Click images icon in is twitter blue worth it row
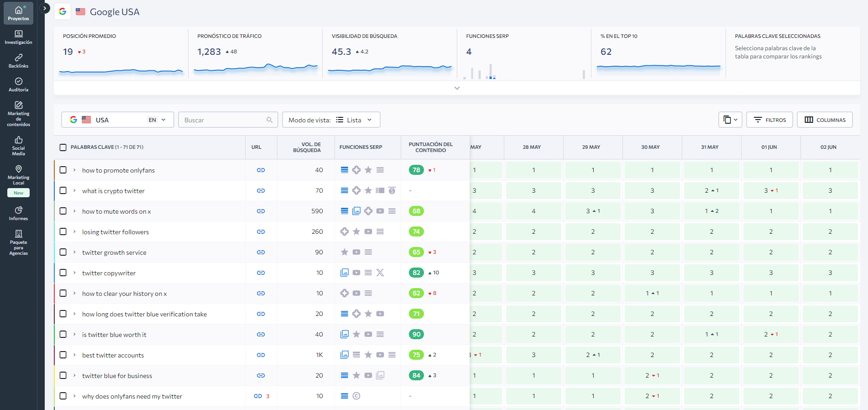This screenshot has width=868, height=410. (x=345, y=334)
